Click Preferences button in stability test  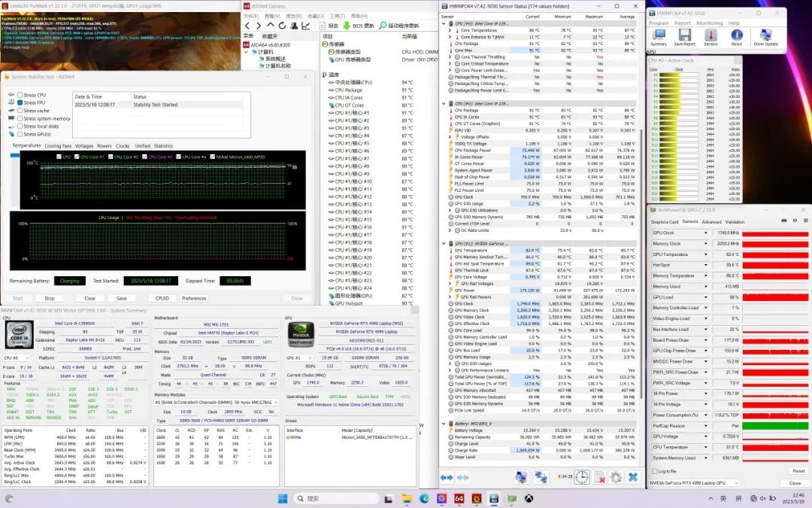(194, 298)
